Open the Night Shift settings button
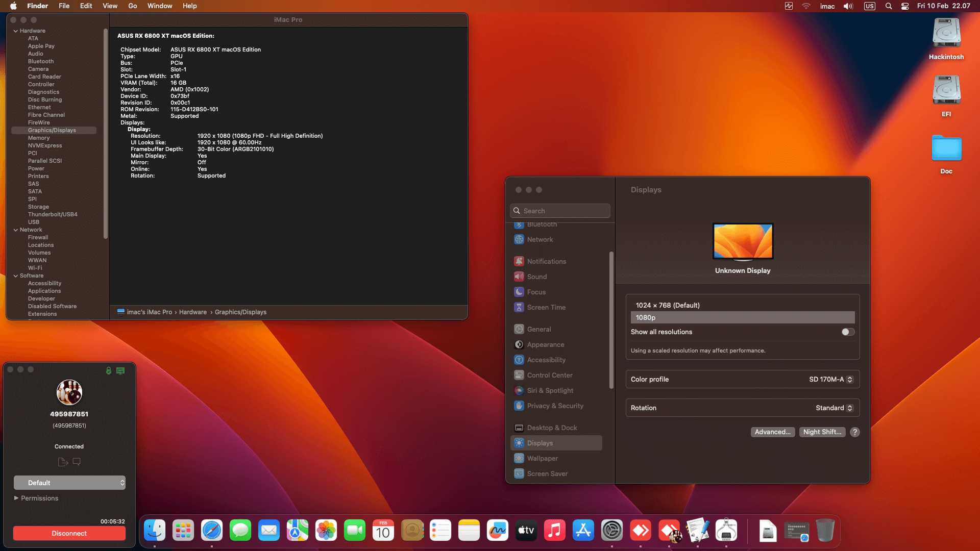 click(x=822, y=432)
